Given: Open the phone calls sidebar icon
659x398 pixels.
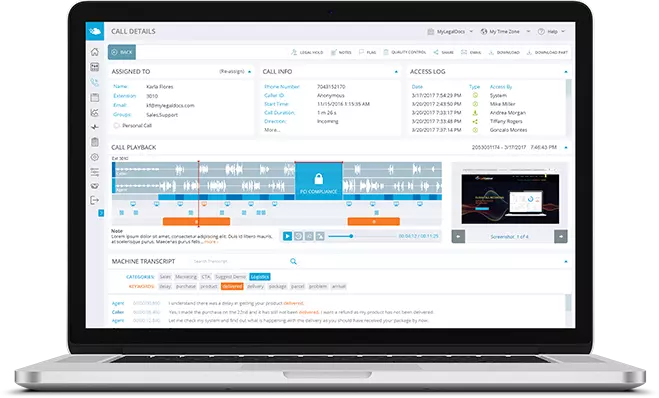Looking at the screenshot, I should pos(95,82).
